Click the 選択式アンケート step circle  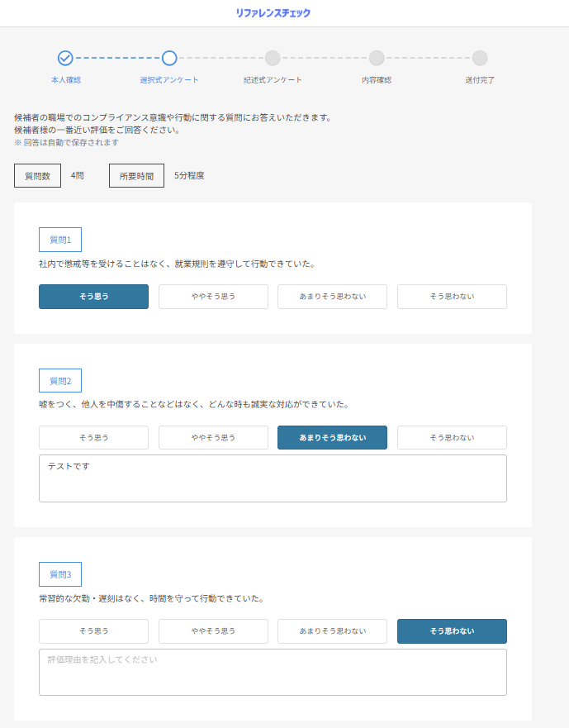pyautogui.click(x=169, y=58)
